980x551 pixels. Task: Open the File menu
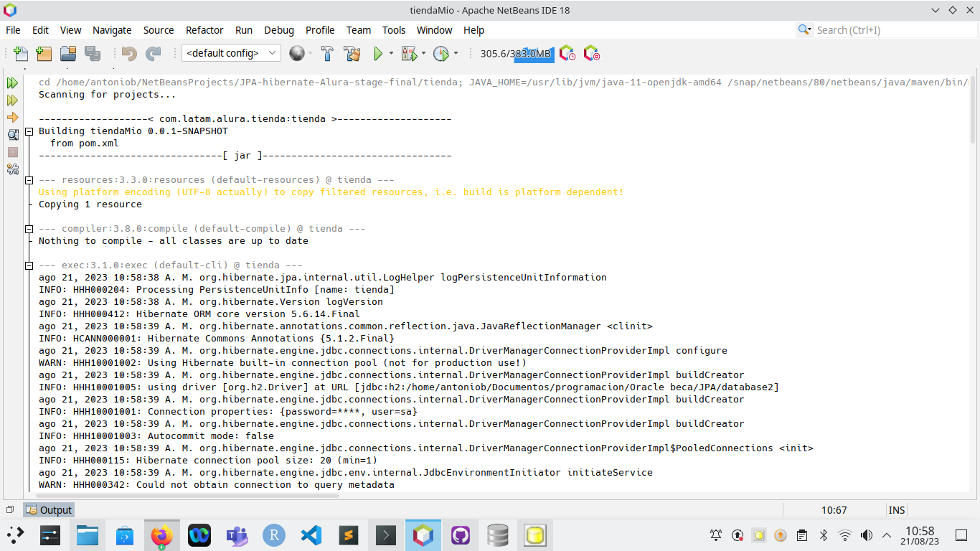click(x=13, y=30)
